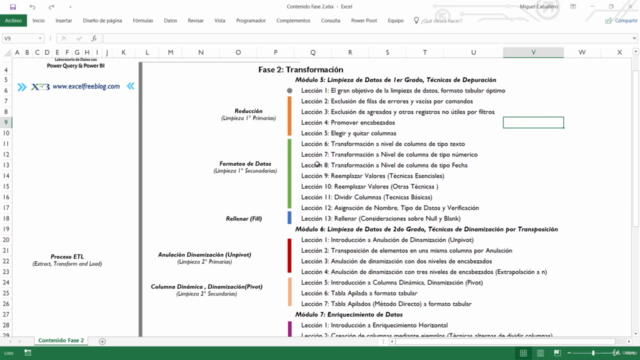Switch to the Inicio ribbon tab
The image size is (640, 360).
tap(39, 20)
